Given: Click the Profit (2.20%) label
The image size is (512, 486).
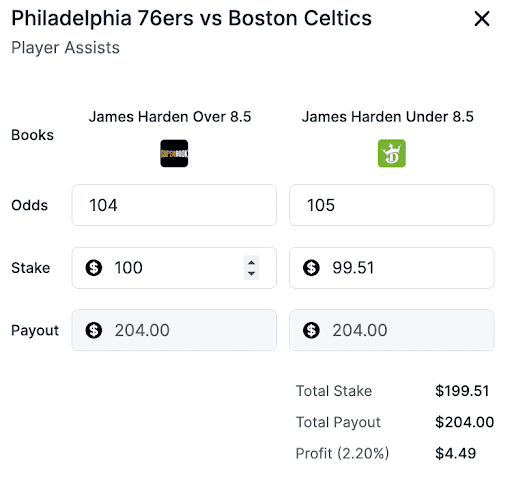Looking at the screenshot, I should point(342,453).
